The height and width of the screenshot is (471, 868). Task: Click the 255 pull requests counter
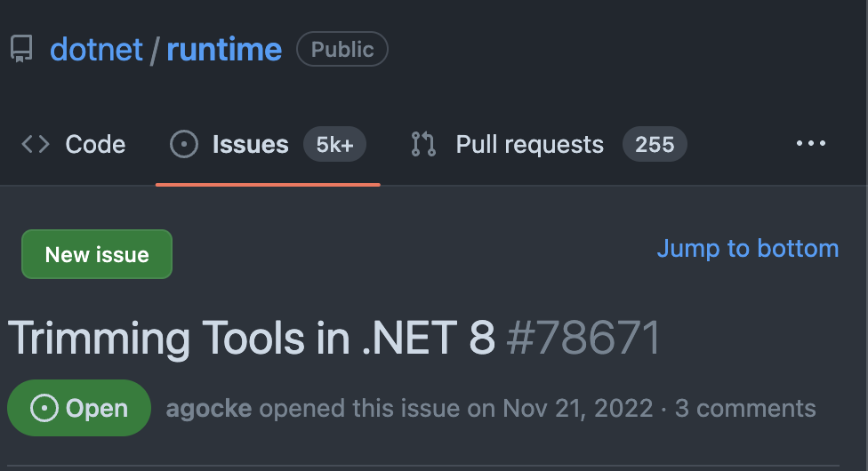(x=655, y=145)
